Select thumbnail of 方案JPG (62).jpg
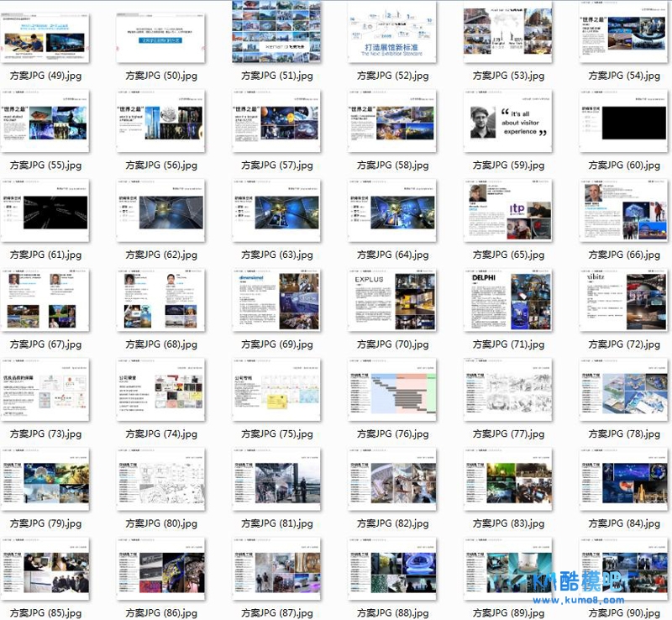Image resolution: width=672 pixels, height=620 pixels. (161, 211)
